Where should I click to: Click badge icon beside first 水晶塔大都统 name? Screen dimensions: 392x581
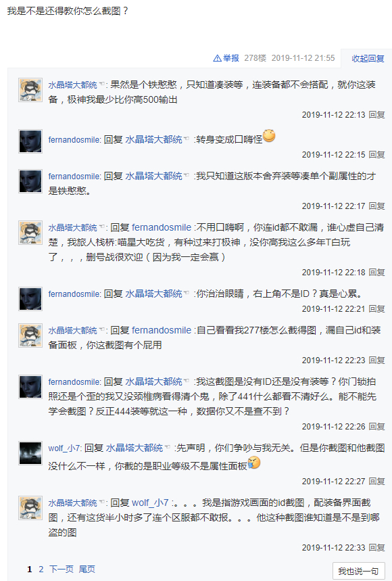(x=101, y=85)
